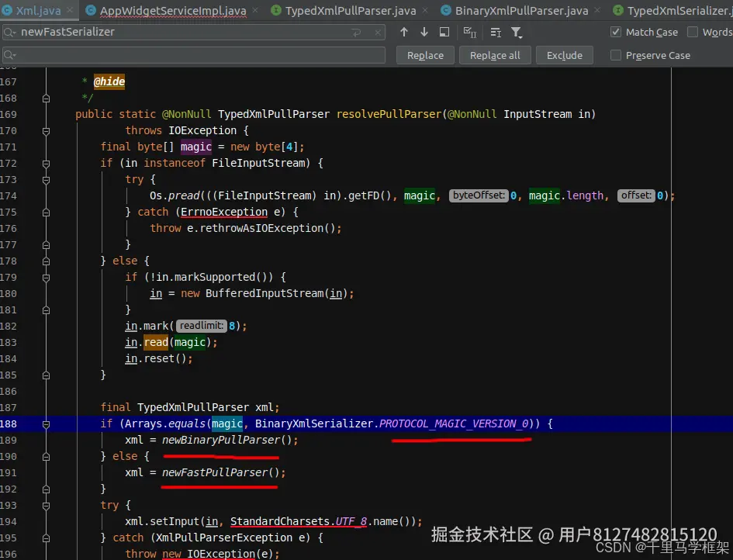Click the Replace button

coord(425,55)
